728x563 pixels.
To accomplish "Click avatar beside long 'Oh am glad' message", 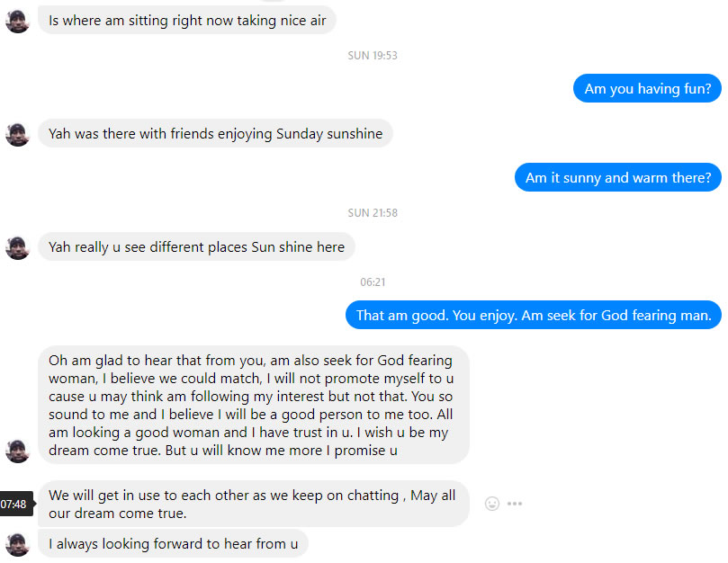I will pyautogui.click(x=18, y=451).
